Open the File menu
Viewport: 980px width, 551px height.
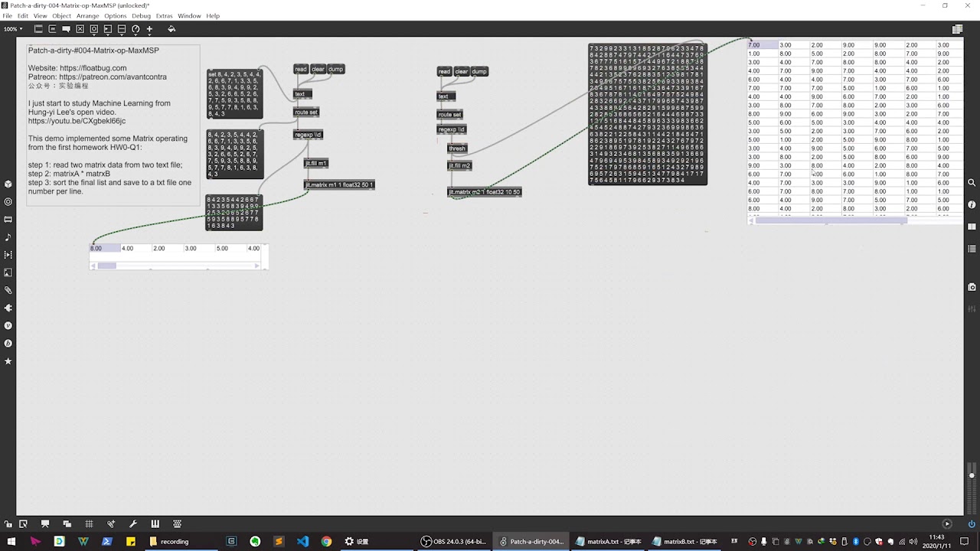(7, 16)
